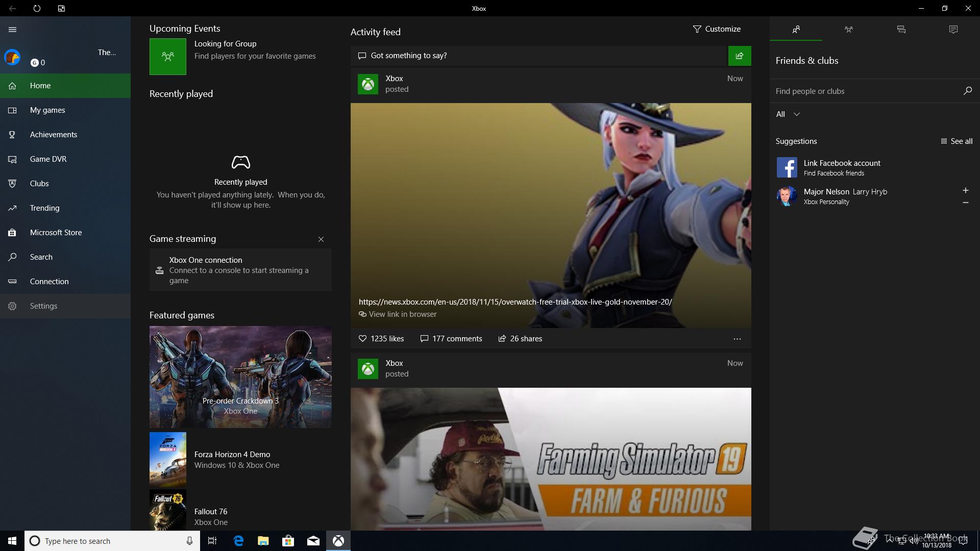Open the user profile avatar

[12, 57]
